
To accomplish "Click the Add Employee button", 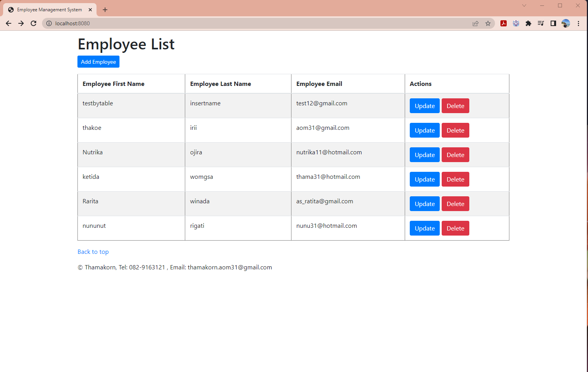I will 98,62.
